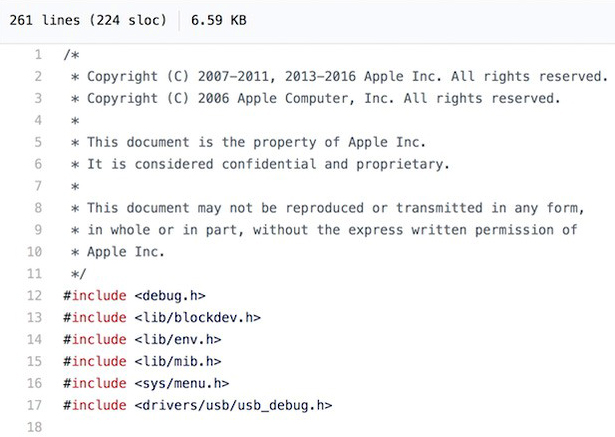The width and height of the screenshot is (615, 437).
Task: Select line number 1 in gutter
Action: coord(38,54)
